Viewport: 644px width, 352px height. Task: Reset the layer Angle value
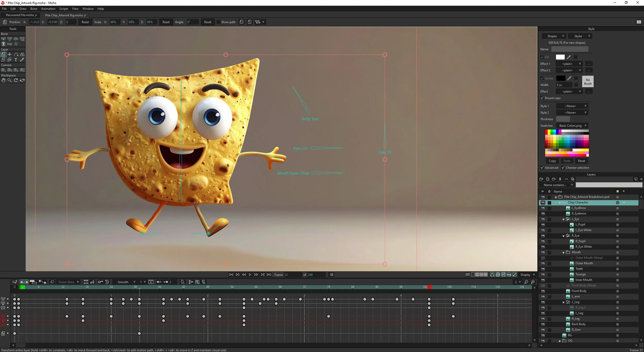click(x=207, y=22)
